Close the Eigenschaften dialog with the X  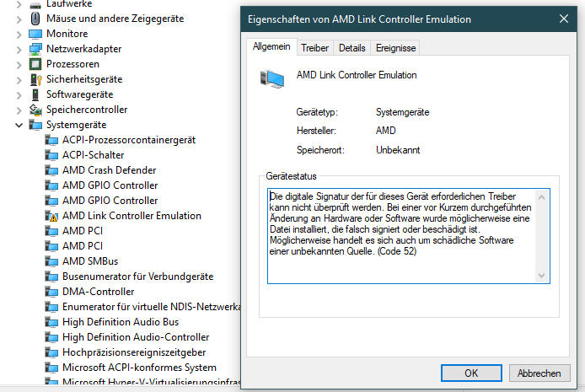pos(564,19)
